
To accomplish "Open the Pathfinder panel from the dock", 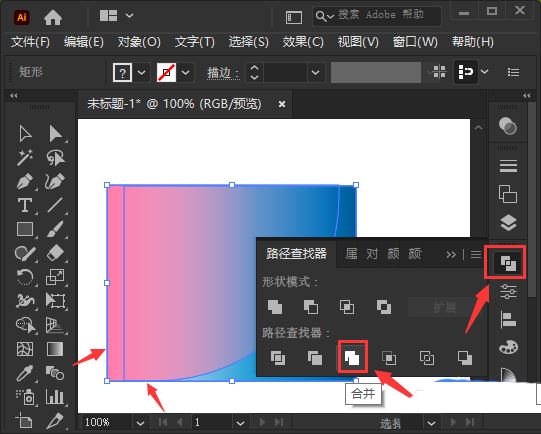I will tap(508, 263).
